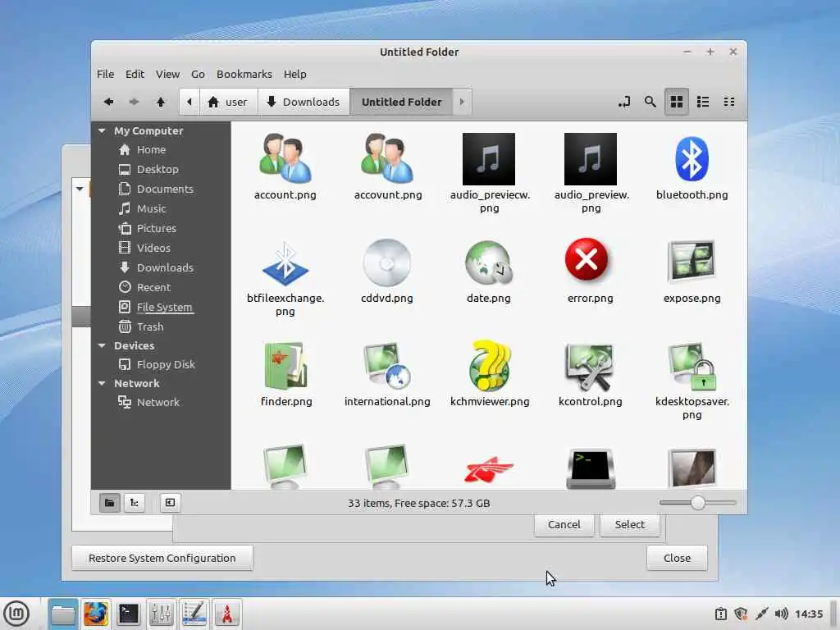Go up to the parent folder
This screenshot has width=840, height=630.
(x=161, y=102)
